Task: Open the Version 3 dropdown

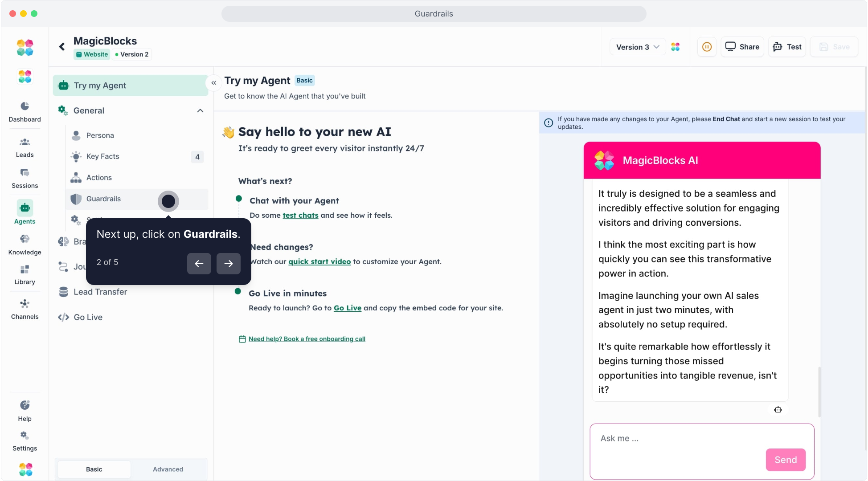Action: click(637, 47)
